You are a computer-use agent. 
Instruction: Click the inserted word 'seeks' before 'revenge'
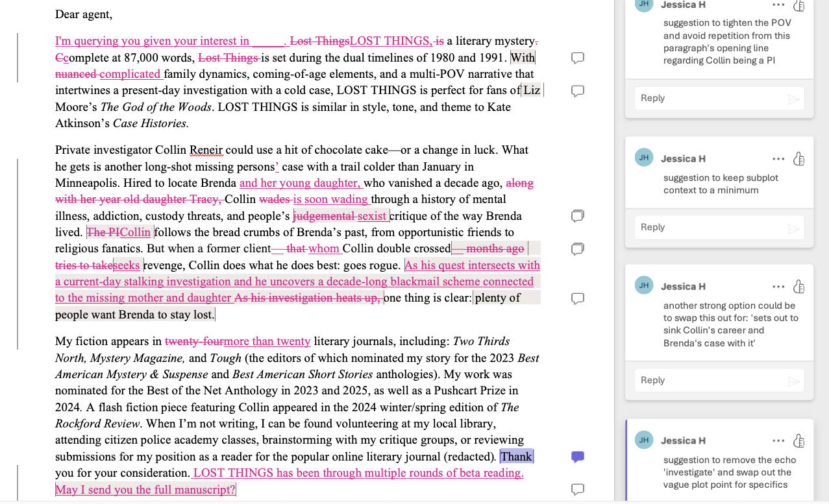pos(127,265)
